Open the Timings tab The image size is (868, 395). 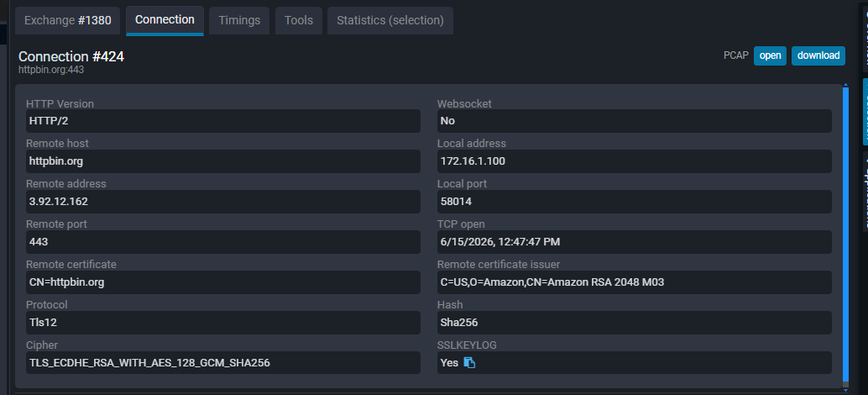[239, 20]
